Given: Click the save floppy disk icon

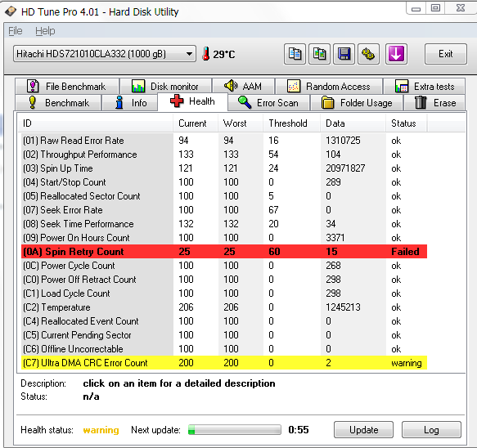Looking at the screenshot, I should click(x=344, y=54).
